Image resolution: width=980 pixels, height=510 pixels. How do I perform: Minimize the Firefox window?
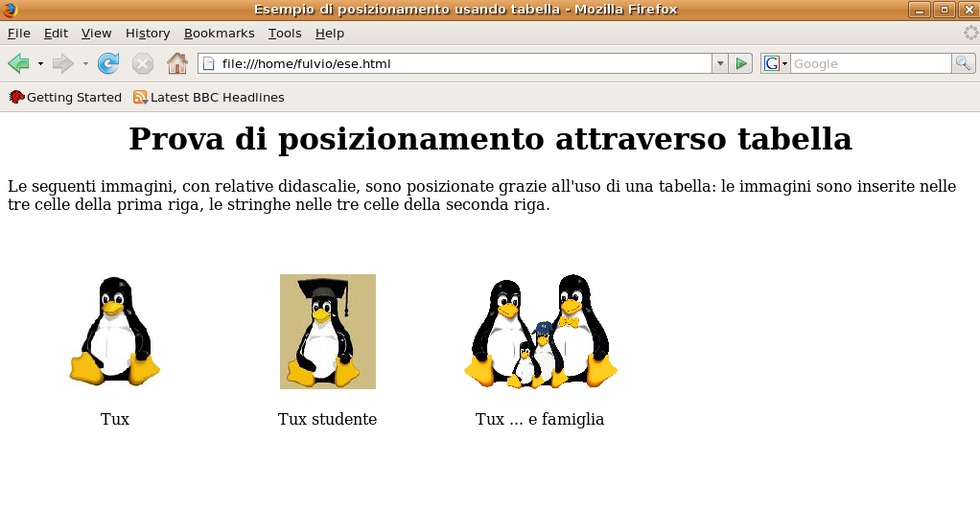[x=919, y=10]
